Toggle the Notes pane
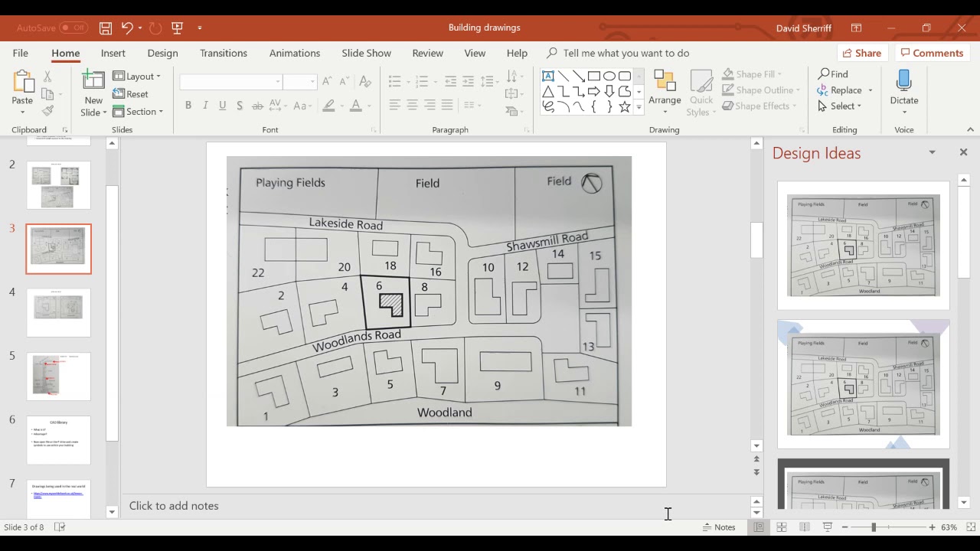Image resolution: width=980 pixels, height=551 pixels. (719, 527)
